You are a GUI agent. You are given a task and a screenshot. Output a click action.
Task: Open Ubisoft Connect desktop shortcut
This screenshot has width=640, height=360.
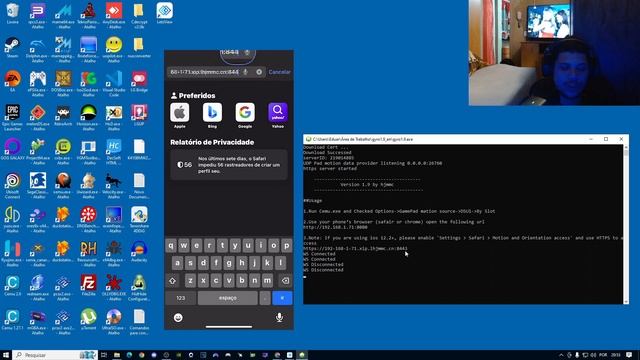point(12,185)
